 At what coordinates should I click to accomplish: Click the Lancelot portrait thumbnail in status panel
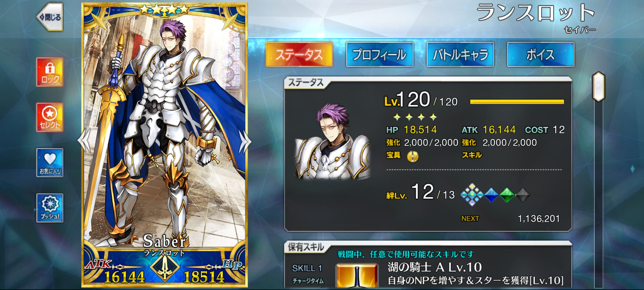pyautogui.click(x=332, y=141)
